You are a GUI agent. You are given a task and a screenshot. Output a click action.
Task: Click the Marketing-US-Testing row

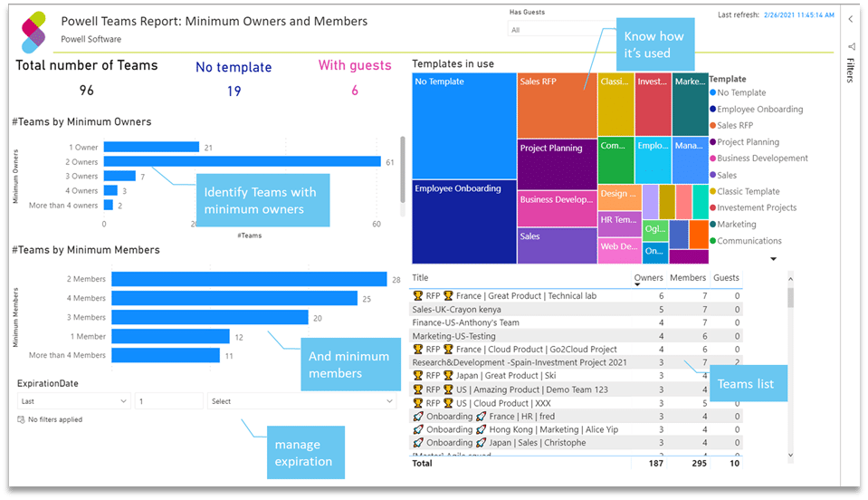(x=576, y=336)
